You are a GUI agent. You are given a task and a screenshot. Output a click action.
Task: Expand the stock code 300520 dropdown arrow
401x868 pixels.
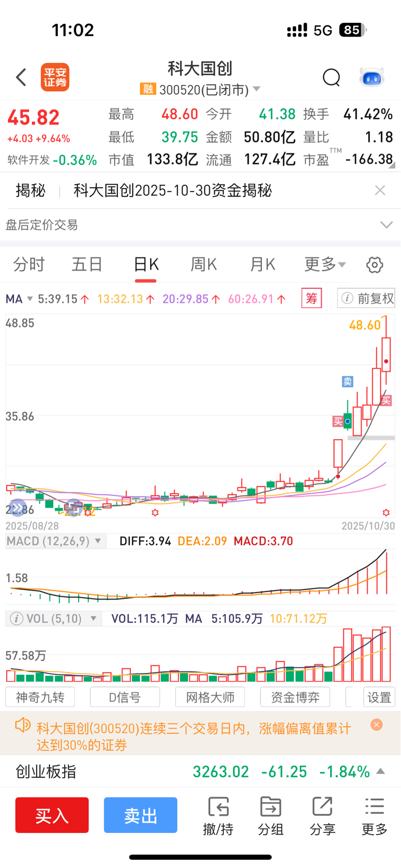click(x=257, y=89)
